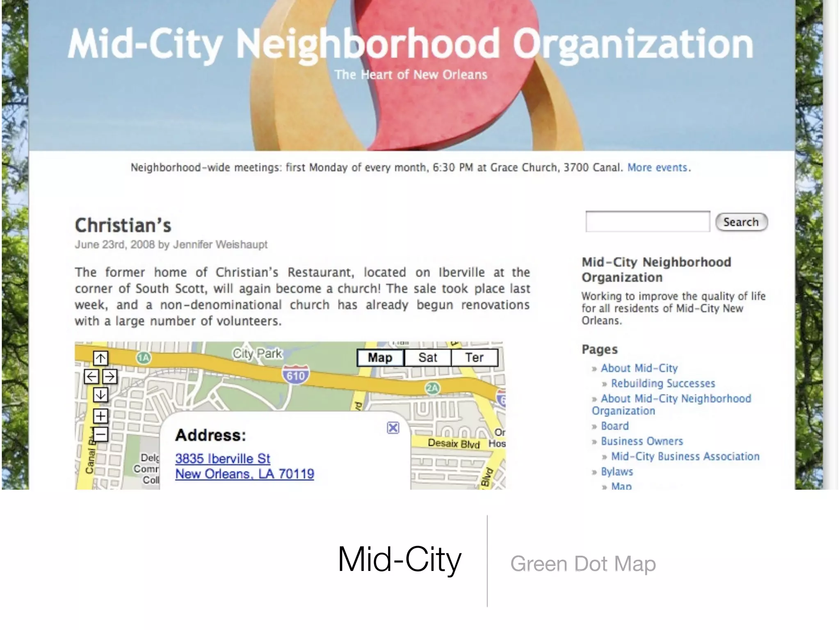Open the Rebuilding Successes page

[663, 383]
